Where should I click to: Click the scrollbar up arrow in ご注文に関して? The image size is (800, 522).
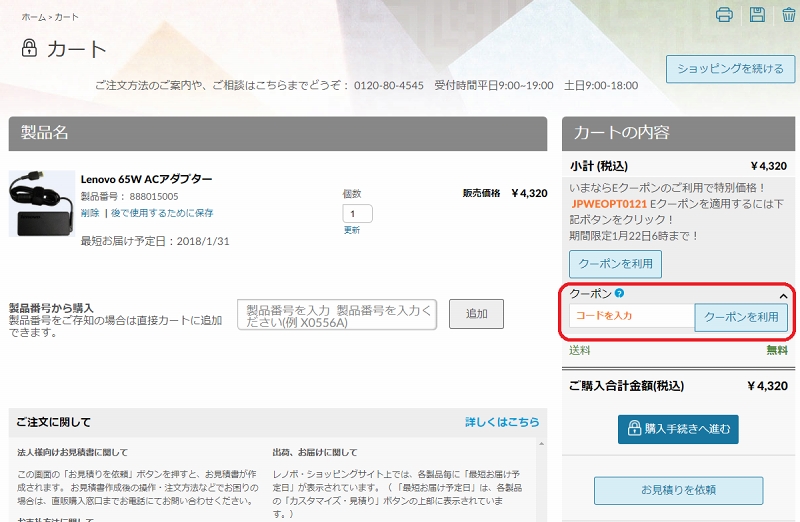(541, 444)
